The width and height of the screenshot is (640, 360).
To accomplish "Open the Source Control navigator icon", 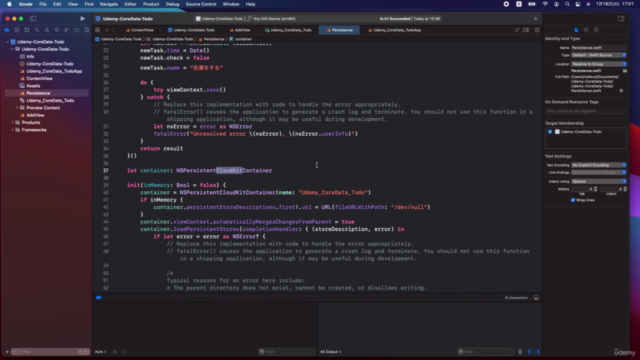I will [x=17, y=30].
